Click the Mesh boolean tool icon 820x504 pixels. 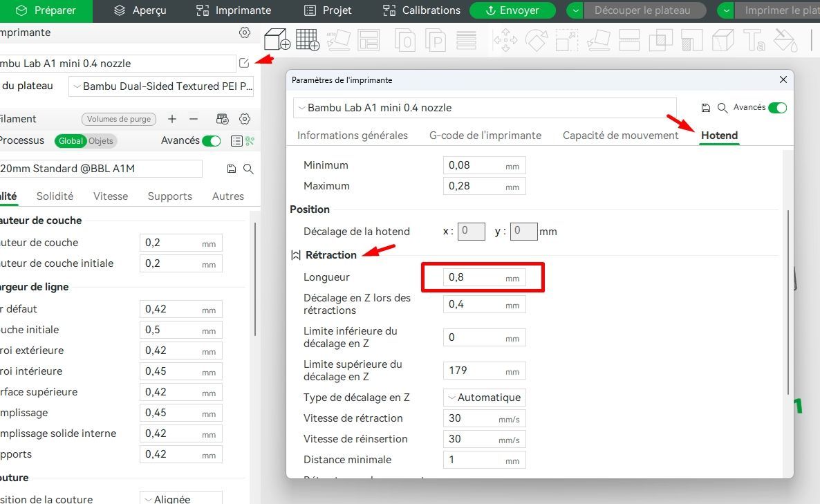[660, 40]
